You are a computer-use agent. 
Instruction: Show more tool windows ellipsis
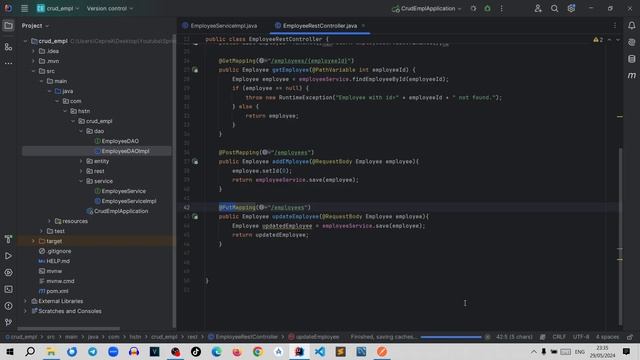point(8,63)
